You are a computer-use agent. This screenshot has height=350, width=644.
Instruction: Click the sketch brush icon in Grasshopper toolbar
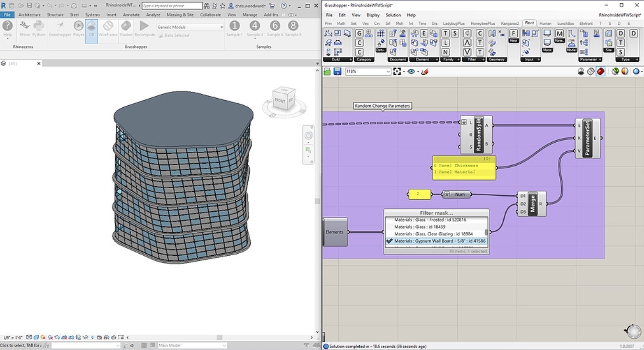coord(424,71)
